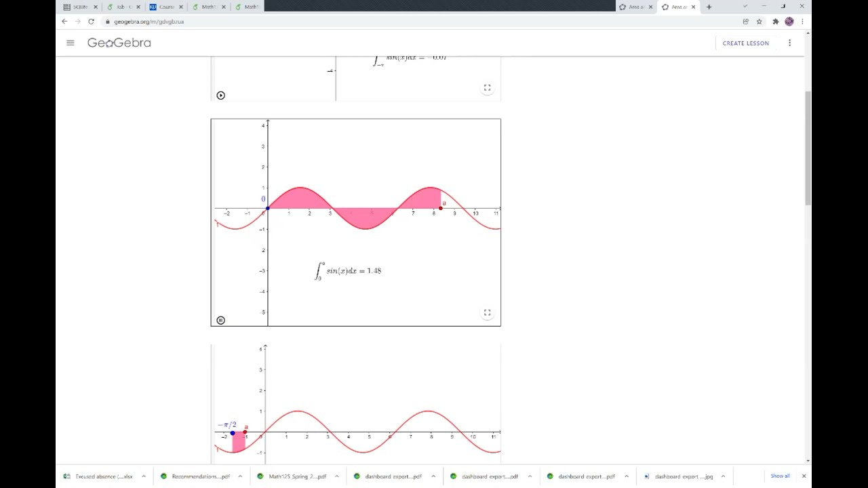Close the Job tab
Viewport: 868px width, 488px height.
pyautogui.click(x=138, y=7)
